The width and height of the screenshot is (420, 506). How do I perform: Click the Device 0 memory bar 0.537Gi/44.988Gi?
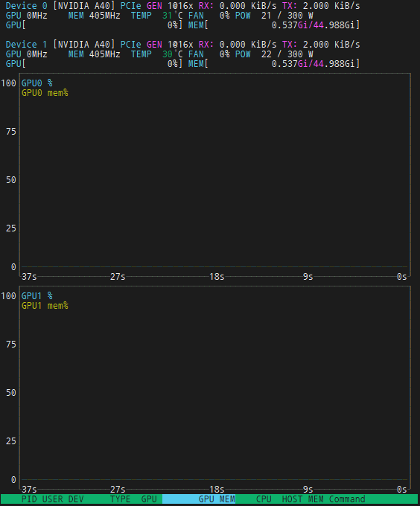tap(274, 25)
